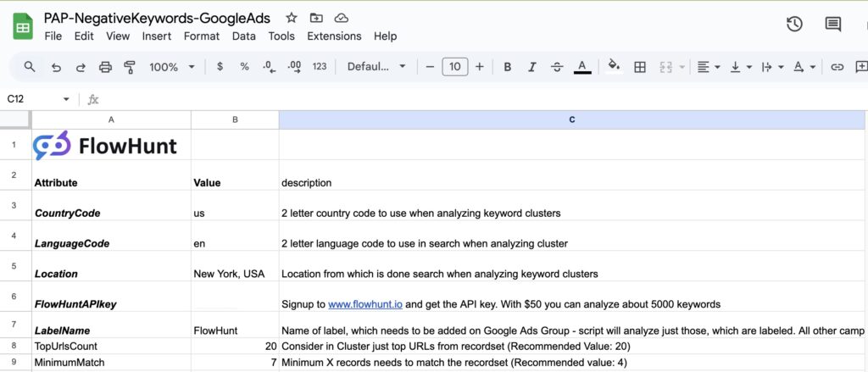
Task: Select the LabelName value 'FlowHunt' cell
Action: point(235,325)
